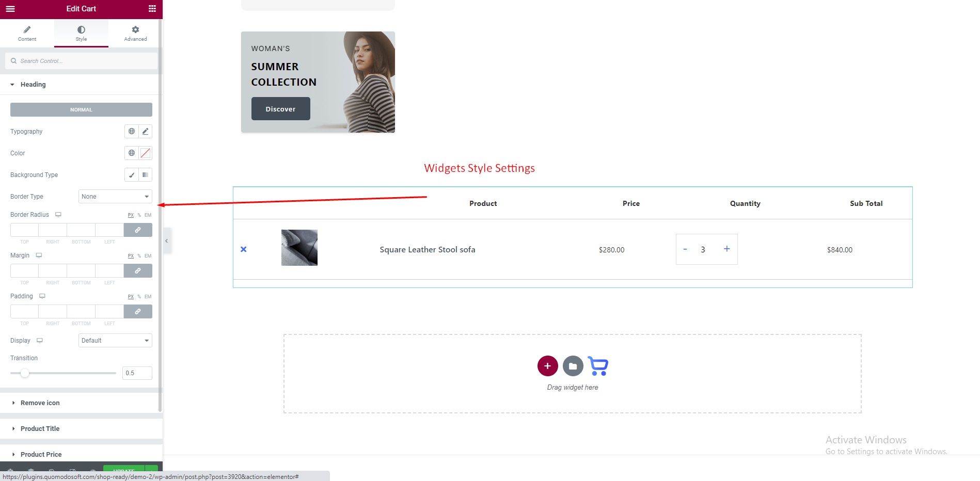980x481 pixels.
Task: Click the global Color globe icon
Action: coord(132,153)
